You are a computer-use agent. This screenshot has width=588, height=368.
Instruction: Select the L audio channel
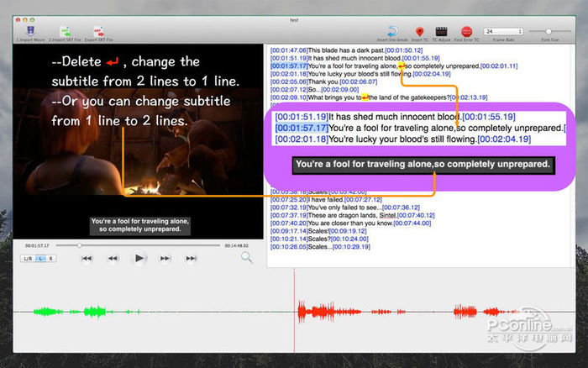40,259
